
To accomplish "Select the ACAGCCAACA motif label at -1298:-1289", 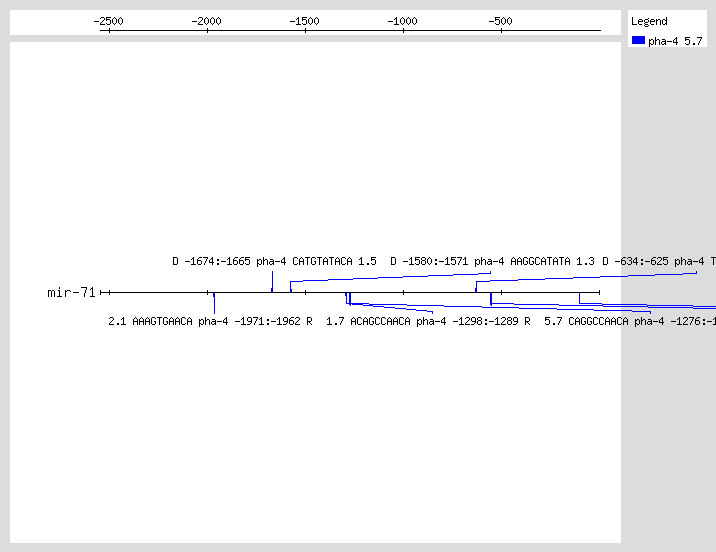I will (x=428, y=322).
